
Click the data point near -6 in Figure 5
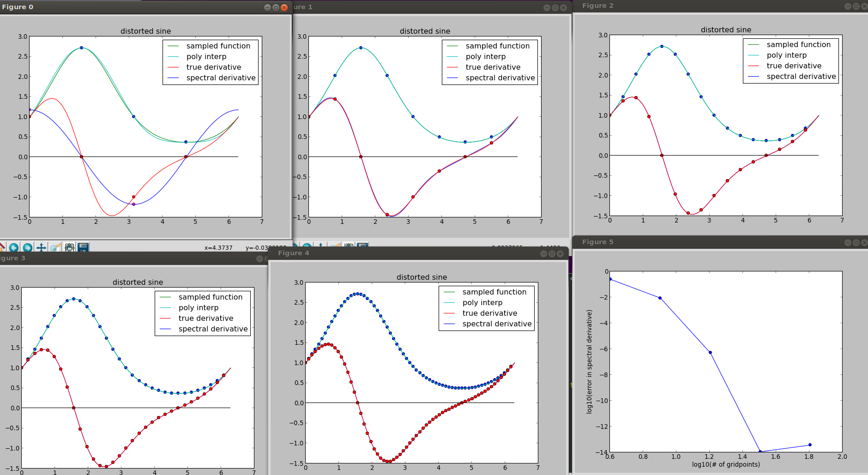(x=710, y=353)
